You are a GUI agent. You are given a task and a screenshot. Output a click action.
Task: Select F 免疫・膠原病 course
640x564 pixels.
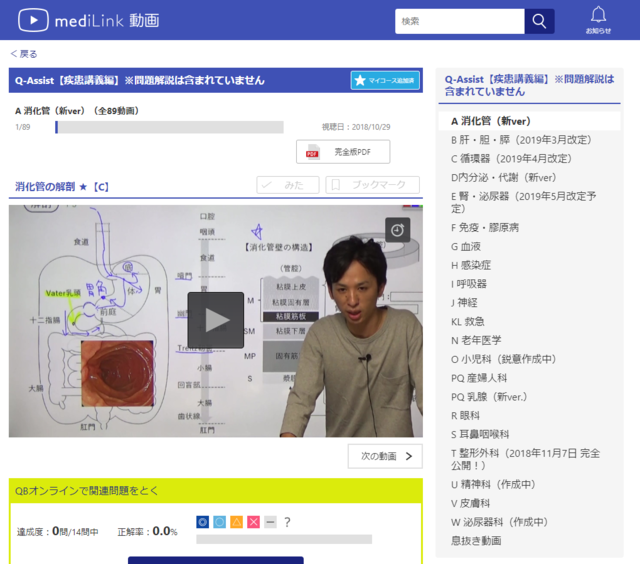(x=485, y=228)
